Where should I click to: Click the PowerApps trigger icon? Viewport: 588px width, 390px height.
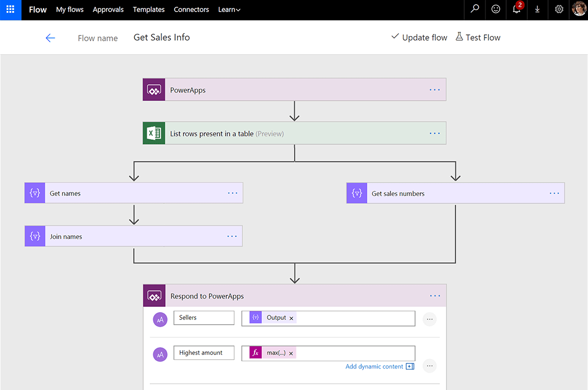pos(154,89)
